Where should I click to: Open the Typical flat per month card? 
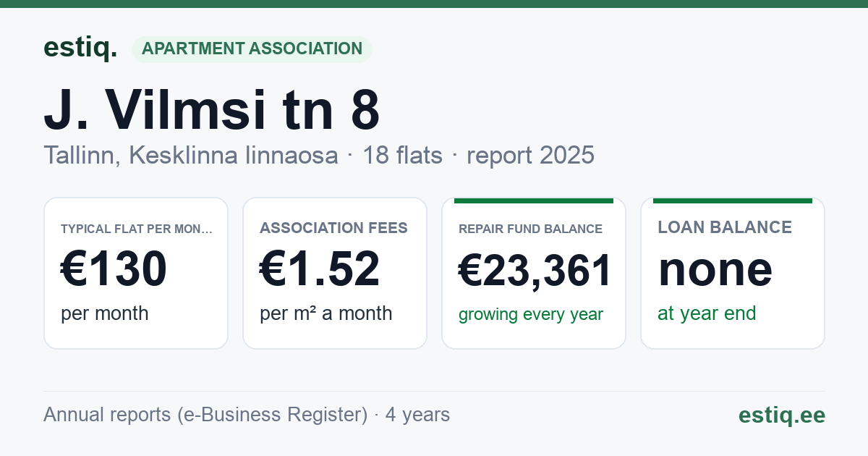click(136, 274)
